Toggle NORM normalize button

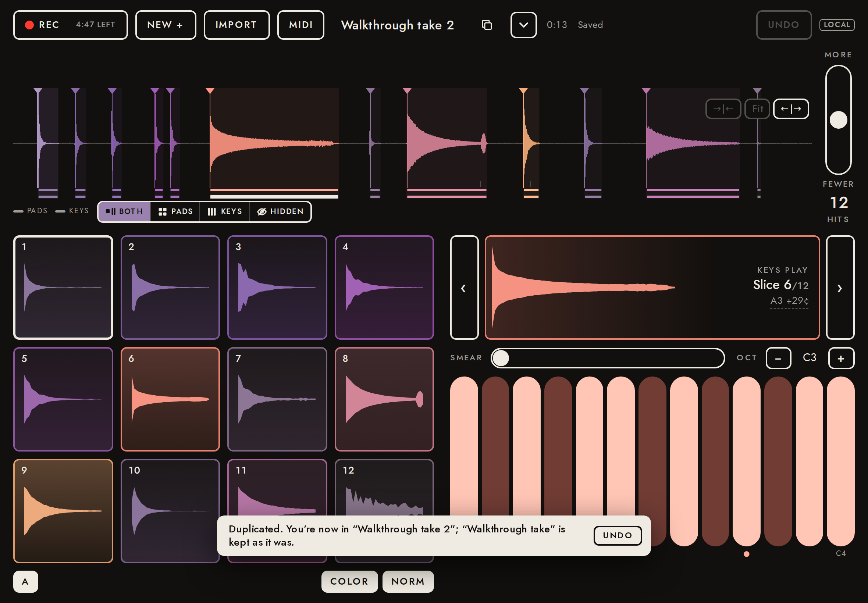[x=408, y=581]
